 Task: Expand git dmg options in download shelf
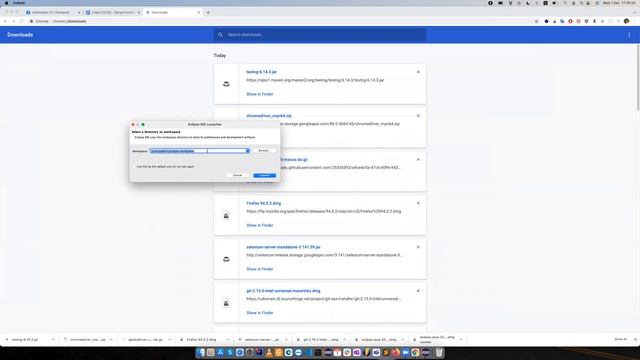(x=344, y=340)
